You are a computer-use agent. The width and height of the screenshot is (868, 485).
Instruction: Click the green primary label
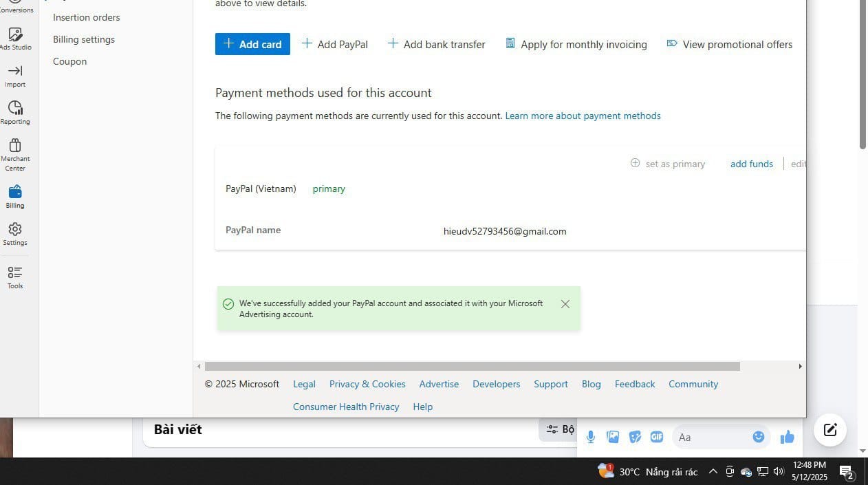pyautogui.click(x=329, y=188)
